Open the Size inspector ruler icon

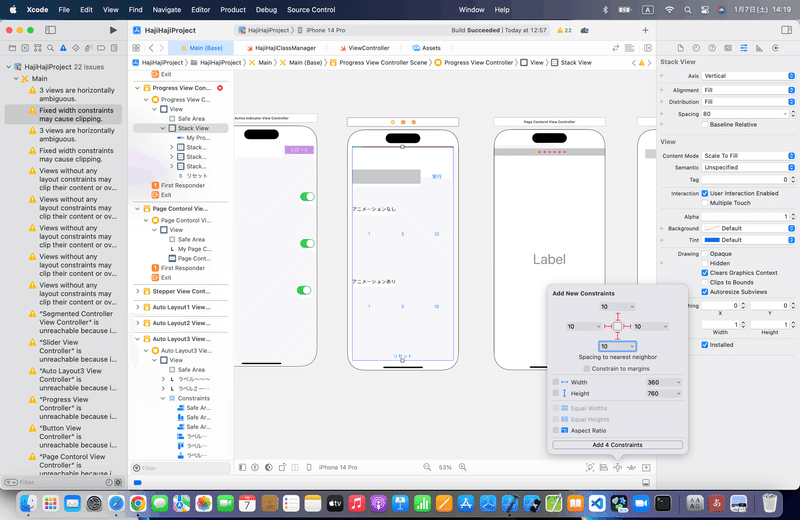tap(760, 48)
